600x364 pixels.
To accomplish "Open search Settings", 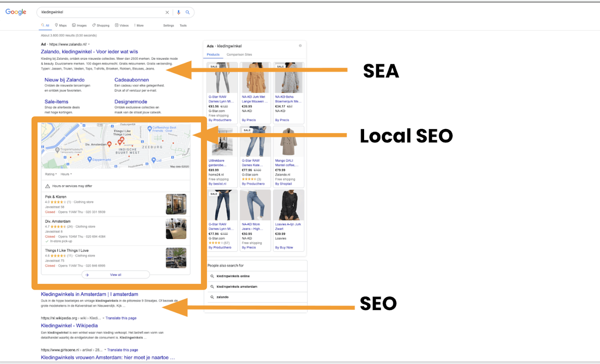I will (x=168, y=25).
